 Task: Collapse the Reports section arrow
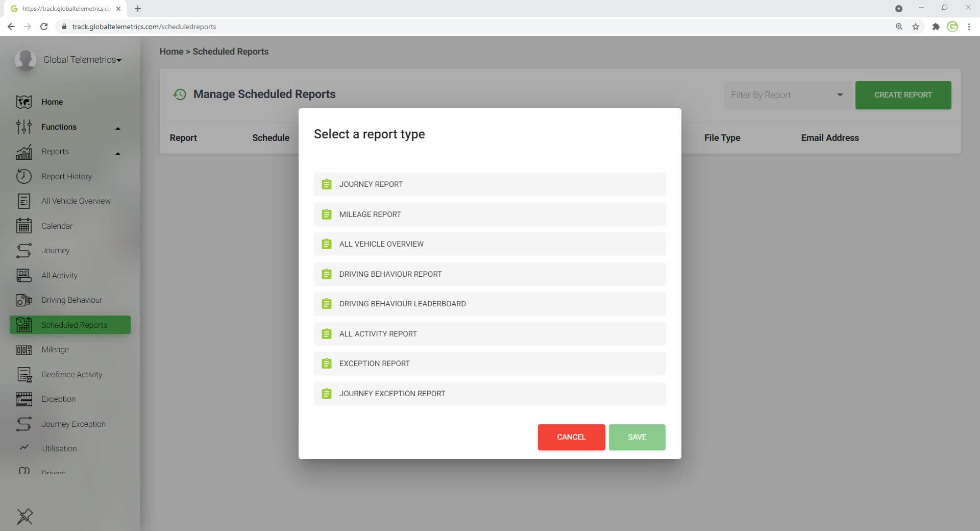(118, 153)
